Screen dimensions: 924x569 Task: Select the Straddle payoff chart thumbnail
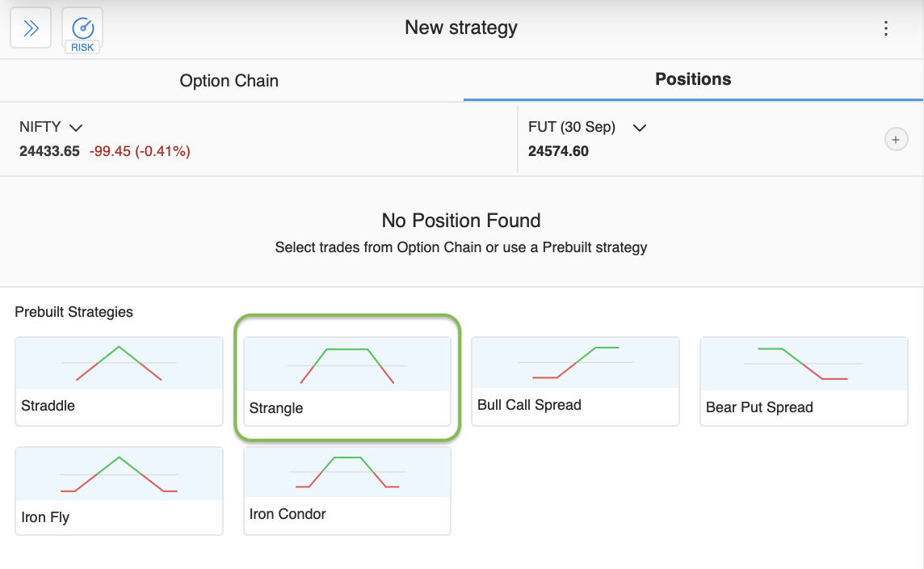coord(118,363)
